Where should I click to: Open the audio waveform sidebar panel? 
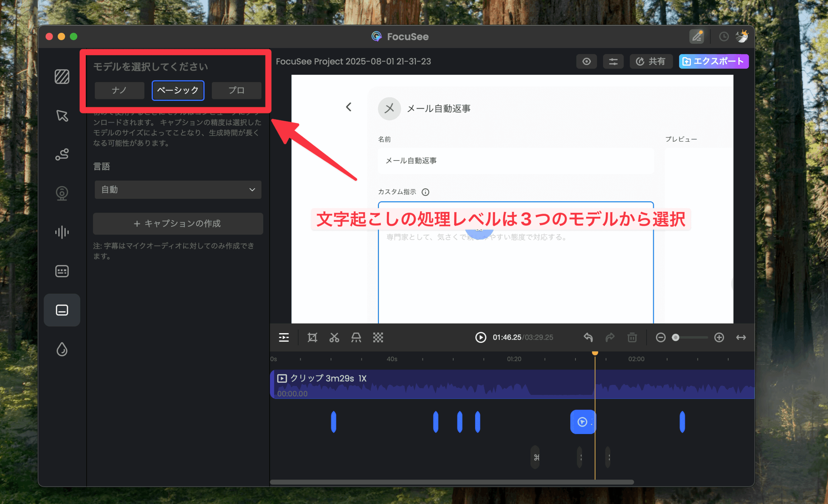point(62,232)
